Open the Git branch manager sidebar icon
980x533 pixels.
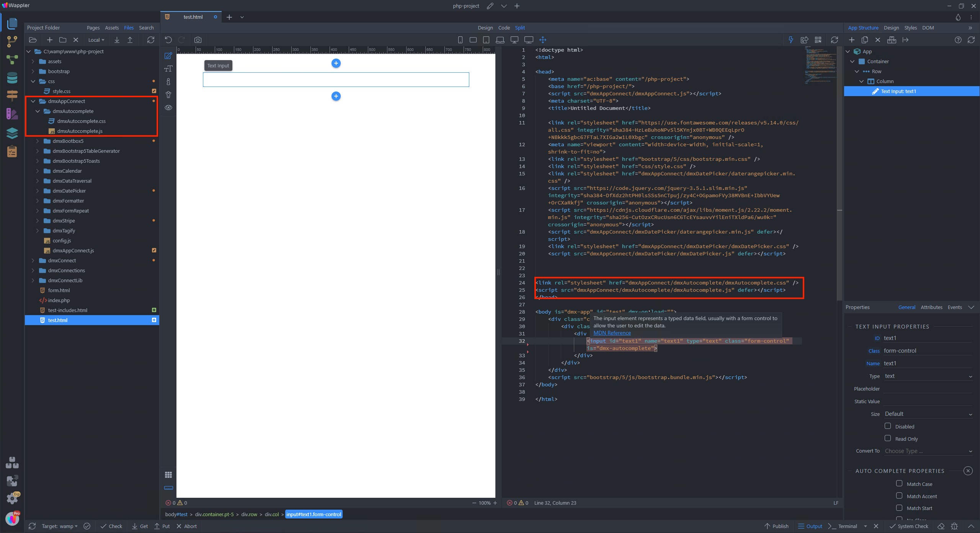click(x=12, y=41)
